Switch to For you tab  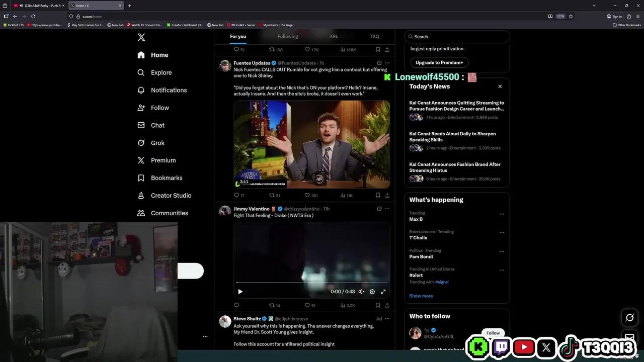pos(238,36)
